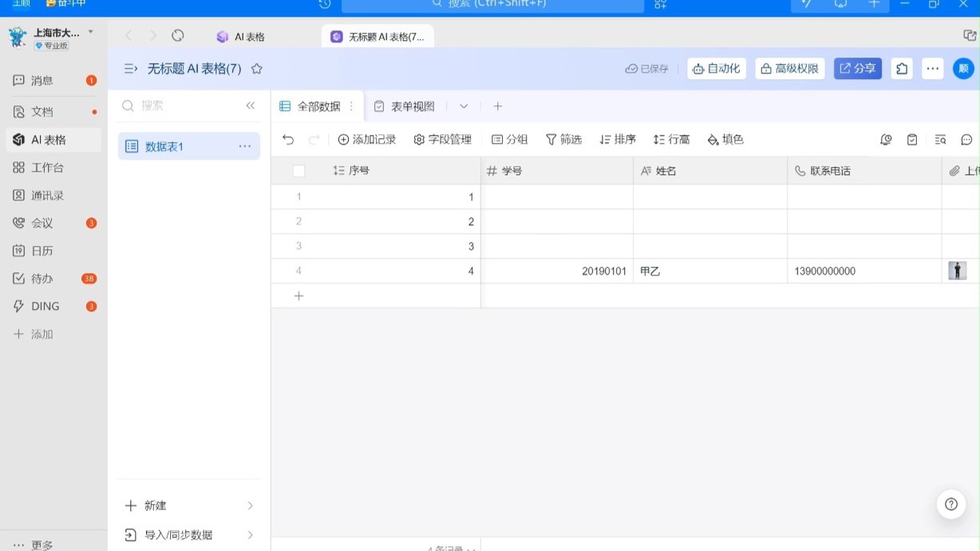Click the 分享 share button
980x551 pixels.
click(857, 68)
